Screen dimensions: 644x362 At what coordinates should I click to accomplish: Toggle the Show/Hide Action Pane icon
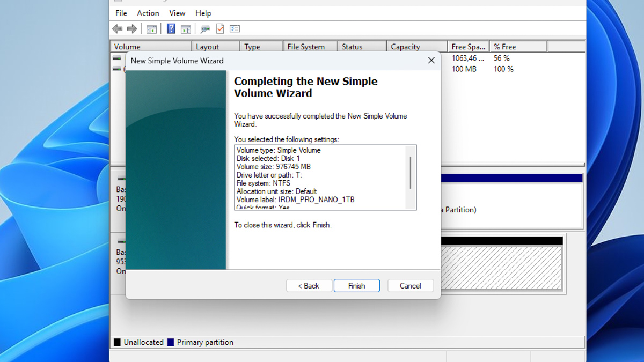186,29
